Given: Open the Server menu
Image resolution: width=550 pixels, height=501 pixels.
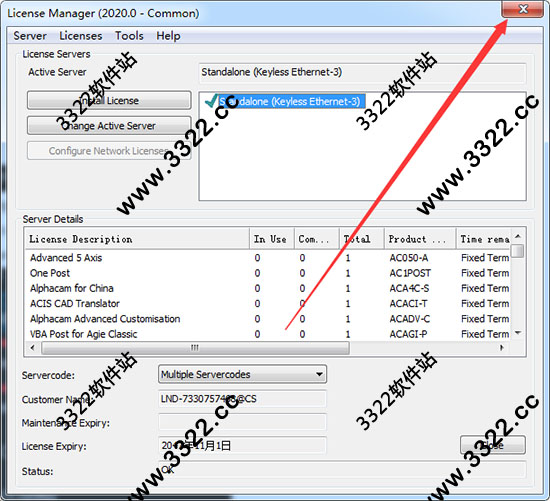Looking at the screenshot, I should pyautogui.click(x=30, y=36).
